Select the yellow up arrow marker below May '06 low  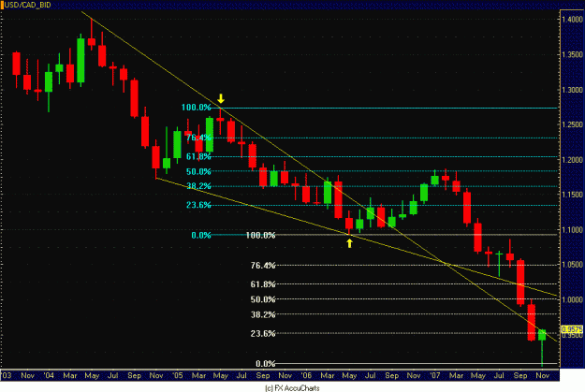coord(349,243)
